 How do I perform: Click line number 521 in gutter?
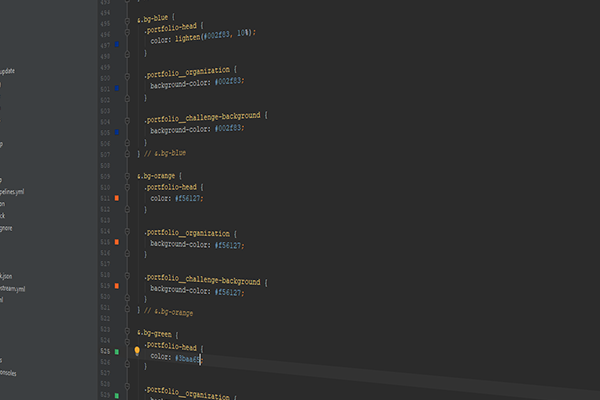click(x=105, y=308)
